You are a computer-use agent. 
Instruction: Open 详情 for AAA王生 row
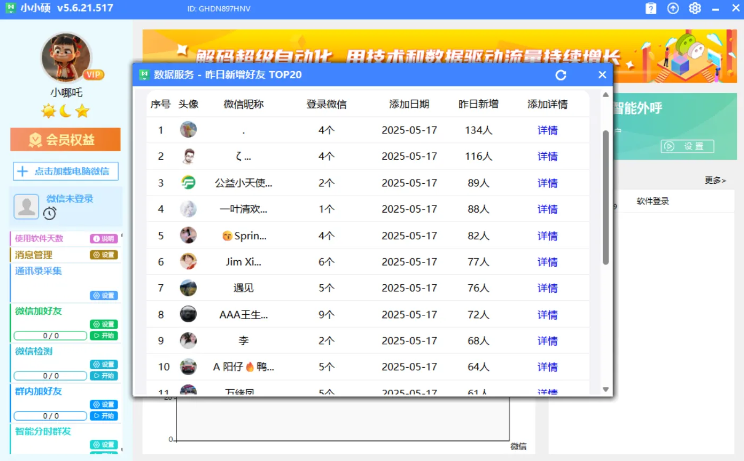547,314
